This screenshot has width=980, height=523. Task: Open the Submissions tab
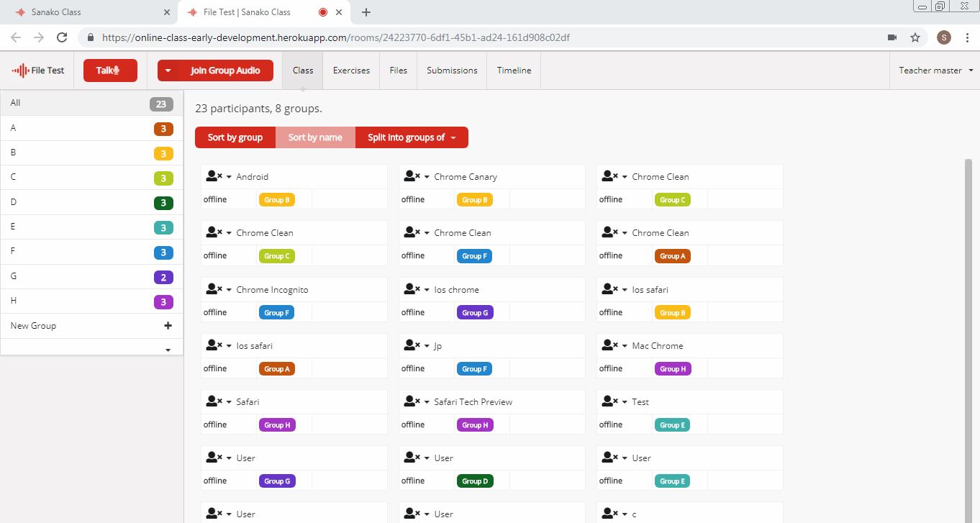(x=452, y=71)
